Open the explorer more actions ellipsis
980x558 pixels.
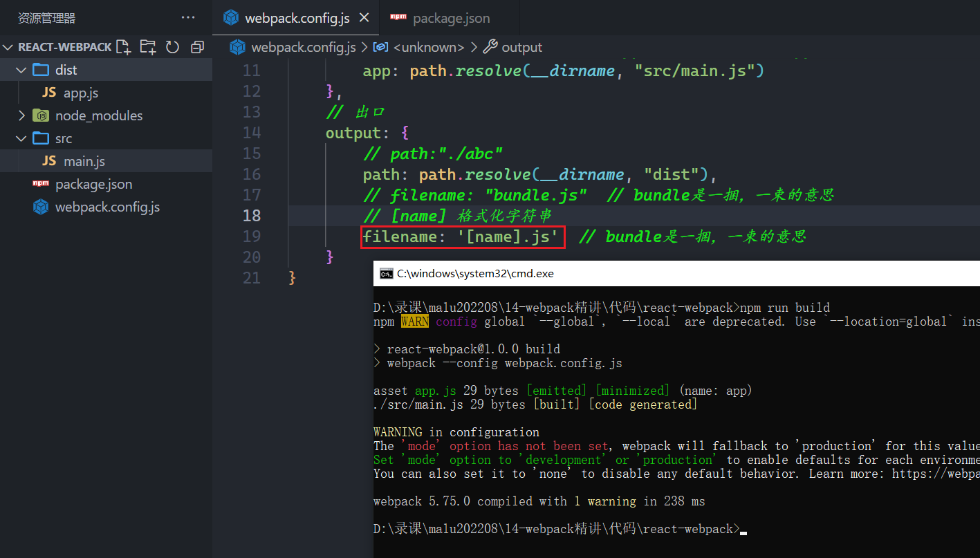coord(188,18)
